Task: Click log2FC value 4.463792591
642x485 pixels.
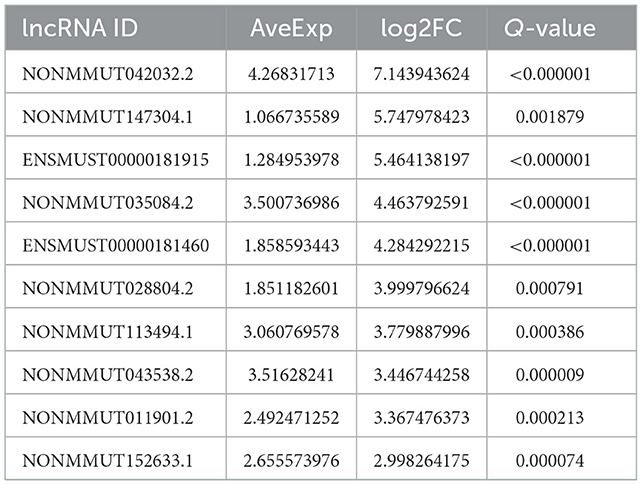Action: [x=421, y=203]
